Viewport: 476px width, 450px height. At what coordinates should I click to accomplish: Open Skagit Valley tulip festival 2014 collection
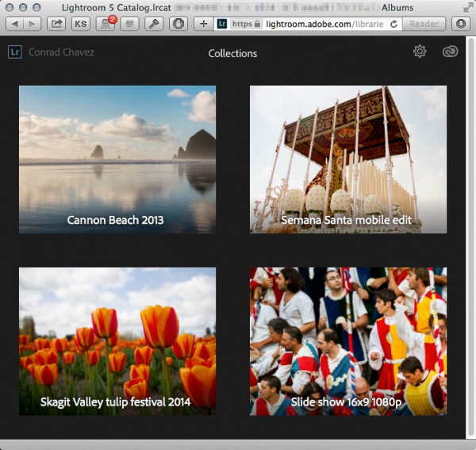(x=117, y=340)
